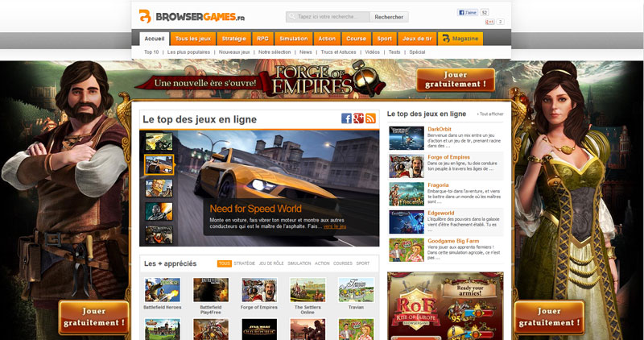Follow the 'vers le jeu' link
Image resolution: width=644 pixels, height=340 pixels.
click(335, 226)
